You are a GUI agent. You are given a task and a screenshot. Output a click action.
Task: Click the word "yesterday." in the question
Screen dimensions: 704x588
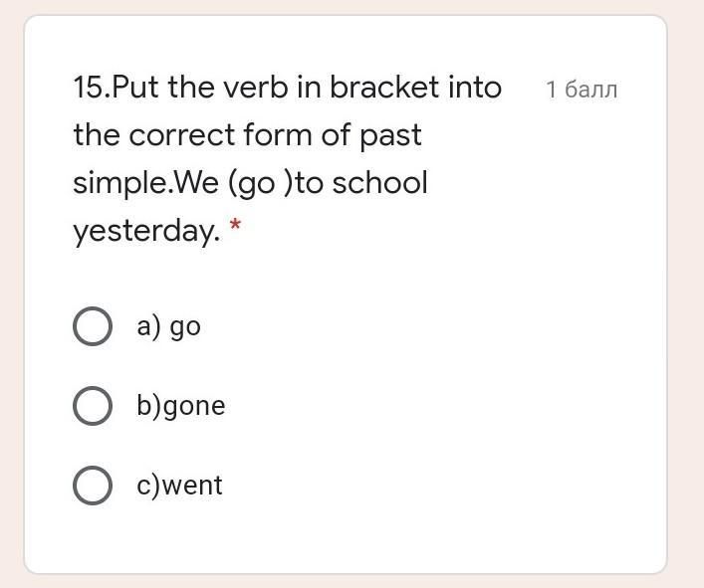coord(146,232)
